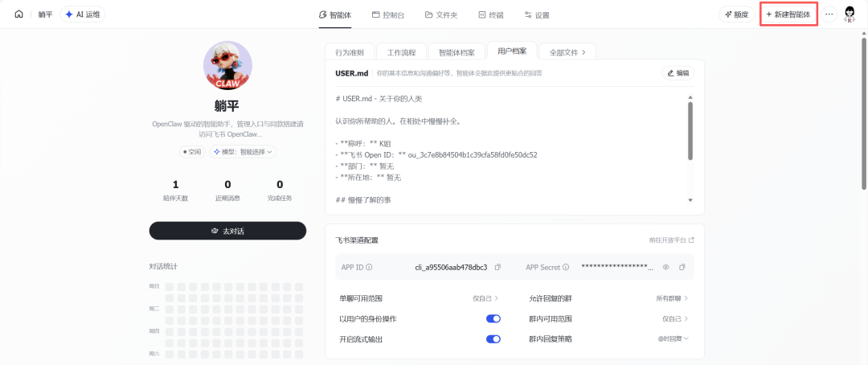Open the 额度 quota button
This screenshot has height=365, width=868.
click(x=735, y=14)
